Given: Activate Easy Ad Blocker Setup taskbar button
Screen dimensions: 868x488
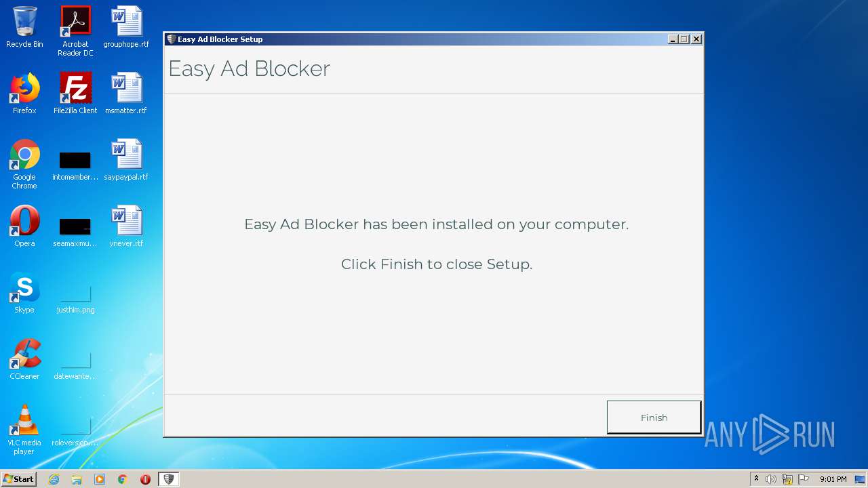Looking at the screenshot, I should click(x=169, y=479).
